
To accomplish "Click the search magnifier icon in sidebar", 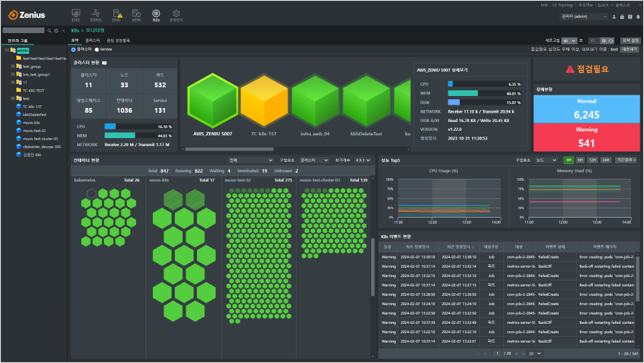I will pyautogui.click(x=49, y=31).
